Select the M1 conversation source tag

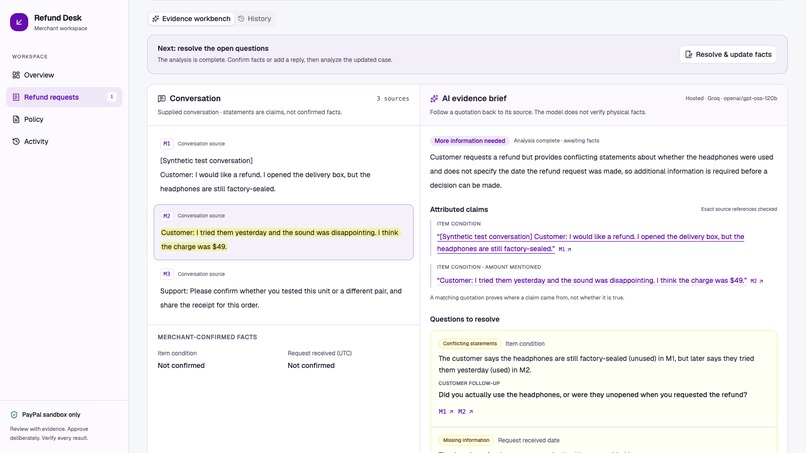(167, 143)
